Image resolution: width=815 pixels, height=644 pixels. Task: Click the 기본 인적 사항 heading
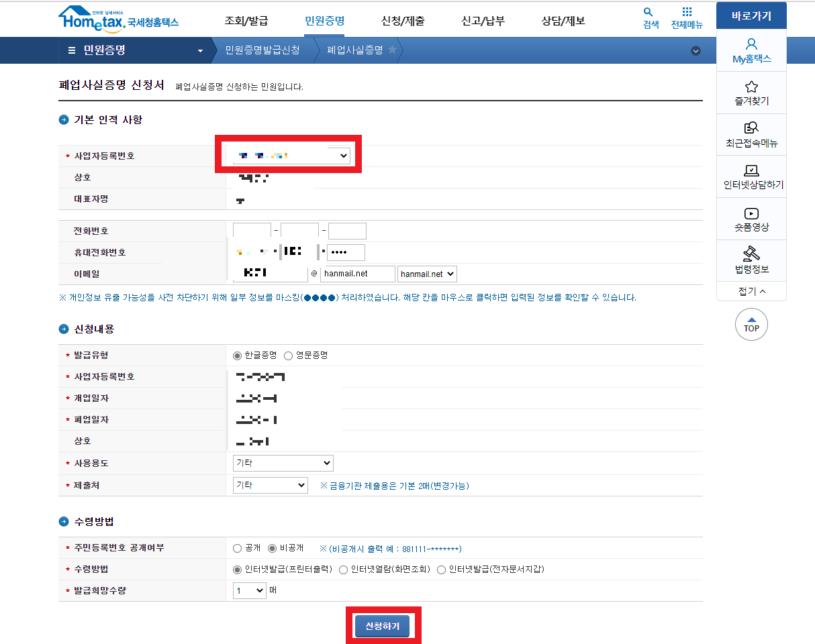click(x=107, y=120)
